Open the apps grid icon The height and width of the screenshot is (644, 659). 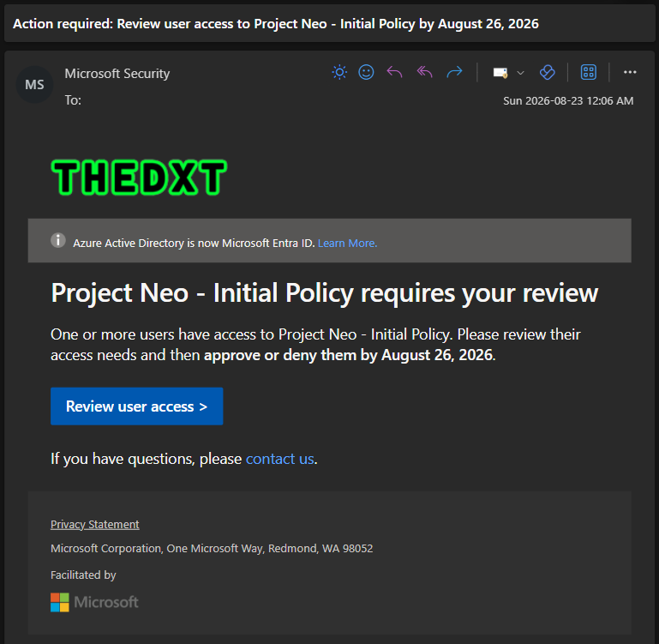pyautogui.click(x=589, y=72)
